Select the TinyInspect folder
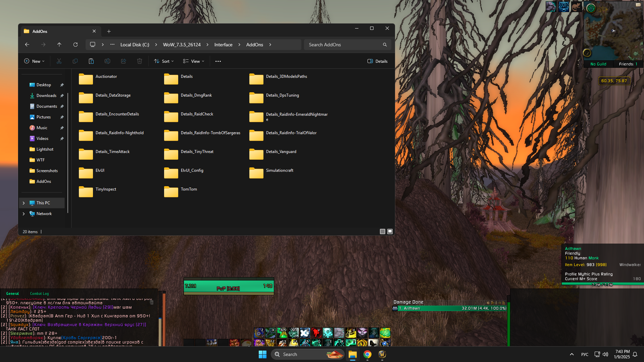644x362 pixels. tap(98, 192)
